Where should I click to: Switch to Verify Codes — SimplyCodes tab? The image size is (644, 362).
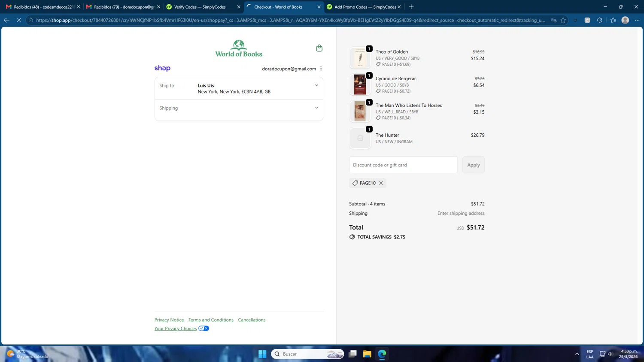pyautogui.click(x=203, y=7)
